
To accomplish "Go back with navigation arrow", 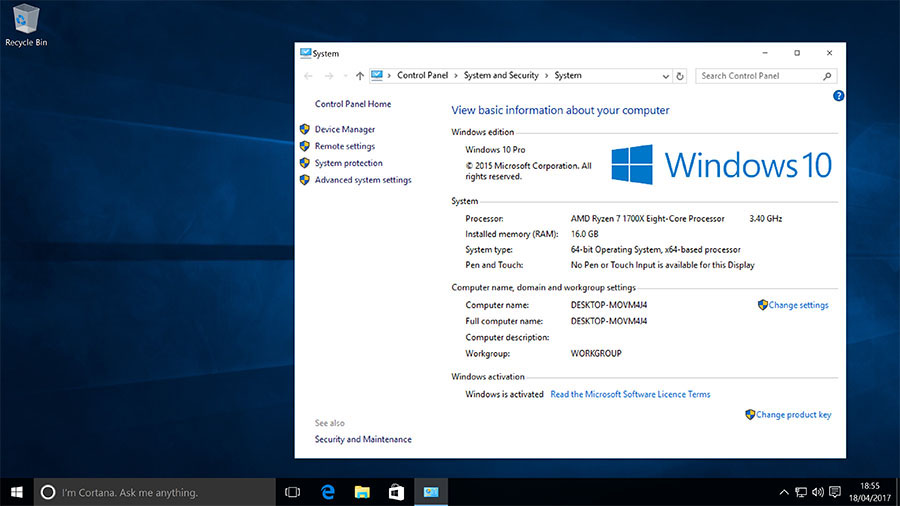I will 308,76.
